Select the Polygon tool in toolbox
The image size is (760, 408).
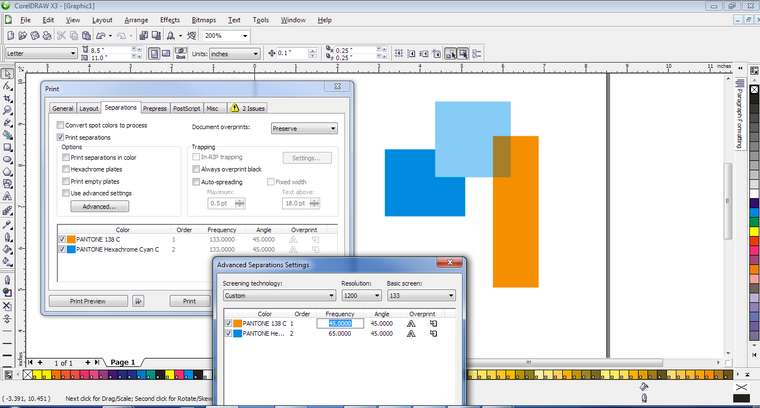7,172
